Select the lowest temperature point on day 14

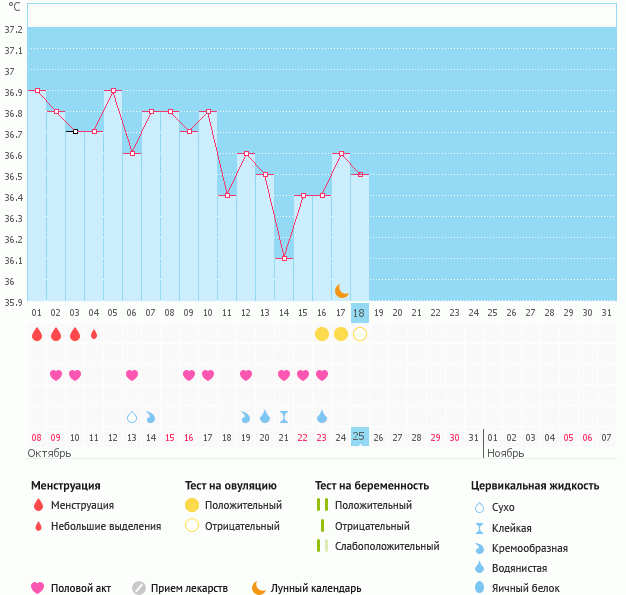click(x=284, y=259)
